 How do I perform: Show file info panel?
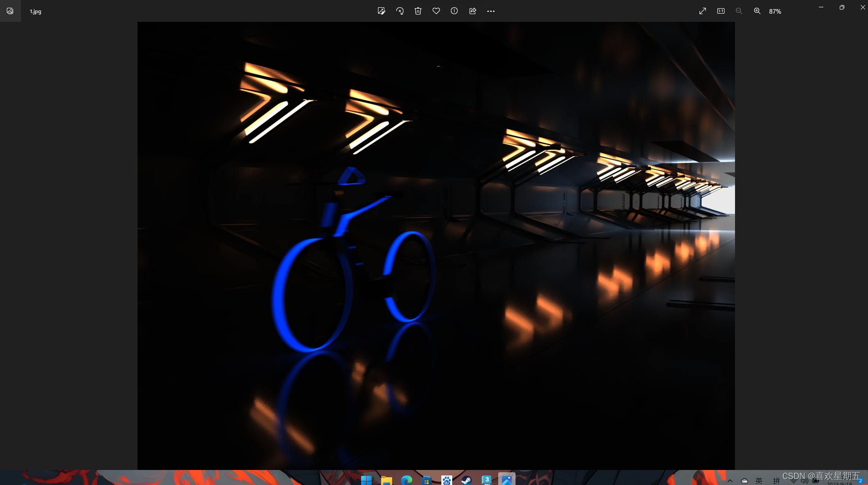(x=454, y=11)
